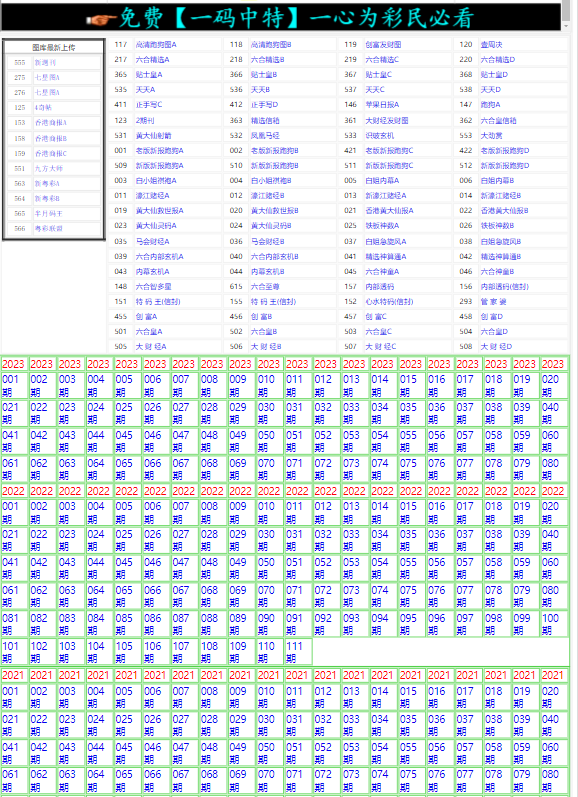
Task: Open the 内部透码 link numbered 157
Action: (380, 287)
